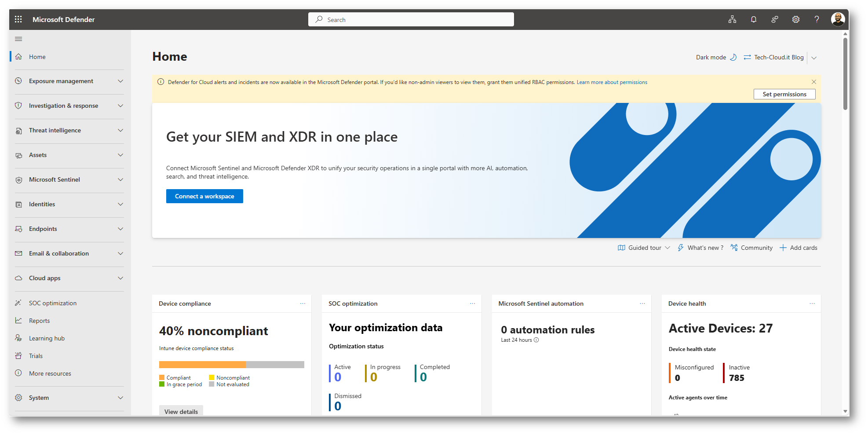The height and width of the screenshot is (435, 868).
Task: Click the Search input field
Action: click(x=411, y=20)
